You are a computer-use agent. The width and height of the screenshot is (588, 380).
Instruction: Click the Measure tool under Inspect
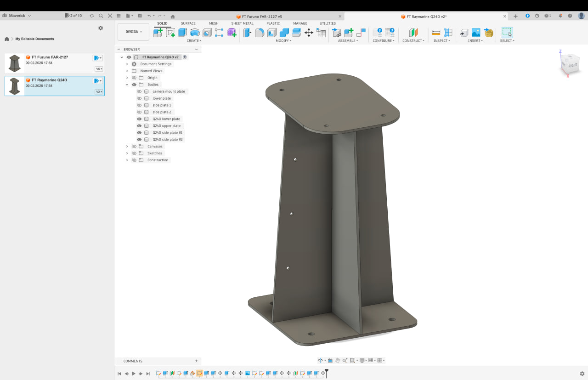(436, 33)
